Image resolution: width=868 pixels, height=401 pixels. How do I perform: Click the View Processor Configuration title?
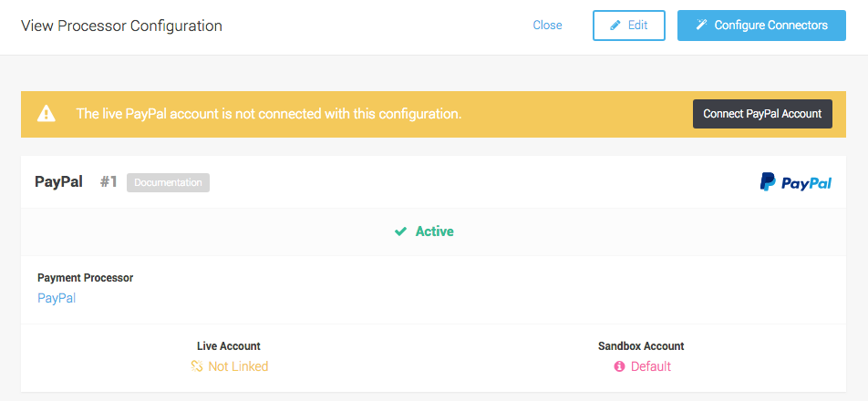121,26
